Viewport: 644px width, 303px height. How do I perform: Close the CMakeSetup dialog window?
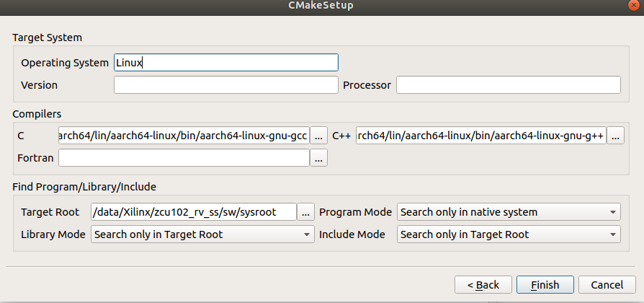click(635, 5)
